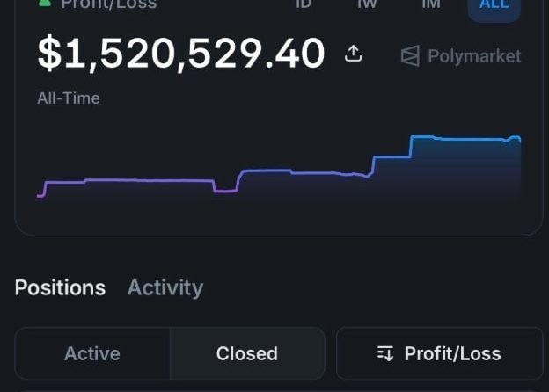The width and height of the screenshot is (549, 392).
Task: Open the Positions tab
Action: (x=60, y=287)
